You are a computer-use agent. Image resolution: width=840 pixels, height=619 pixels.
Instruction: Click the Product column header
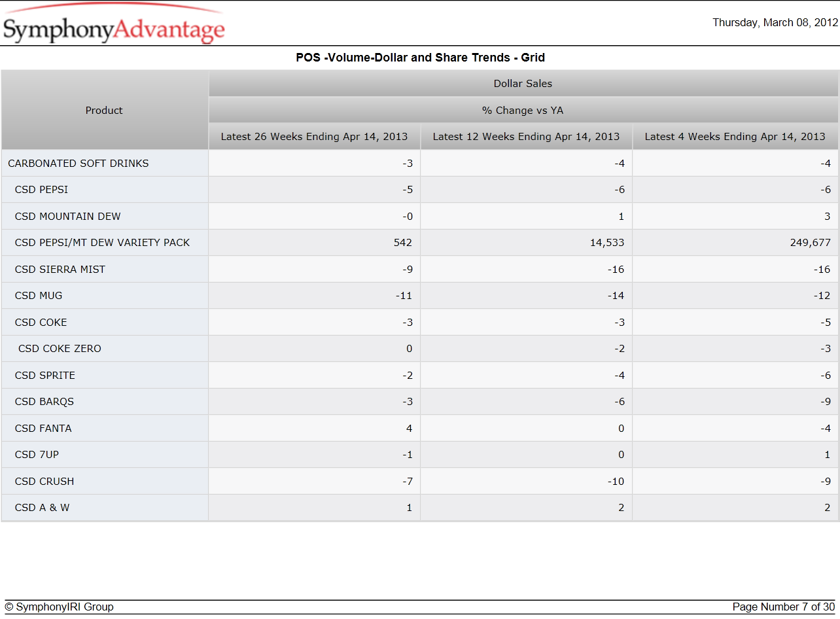(x=104, y=111)
